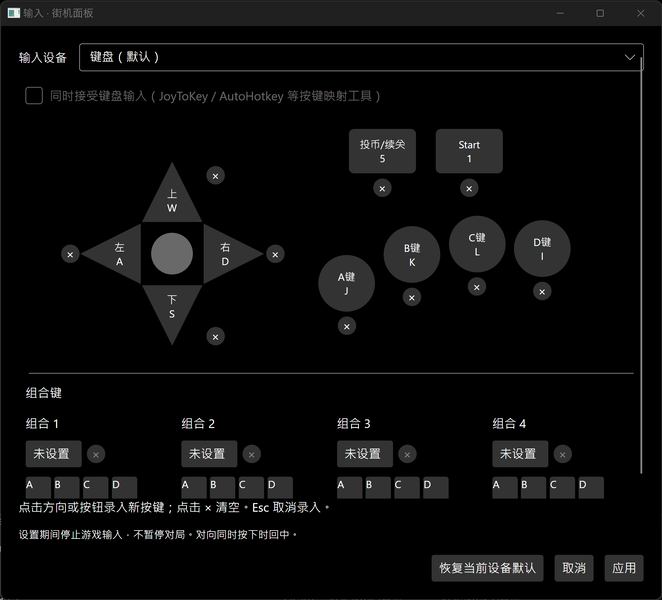Toggle C in 组合 4
This screenshot has width=662, height=600.
(562, 488)
